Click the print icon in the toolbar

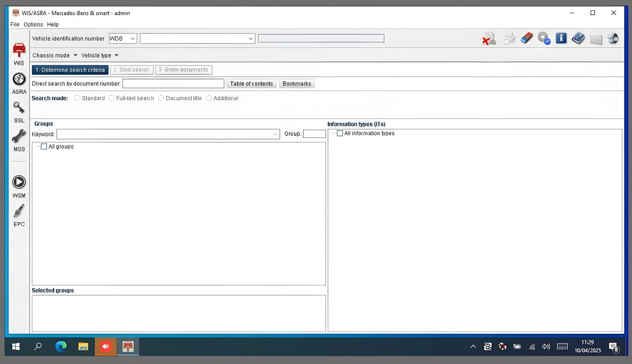point(508,38)
